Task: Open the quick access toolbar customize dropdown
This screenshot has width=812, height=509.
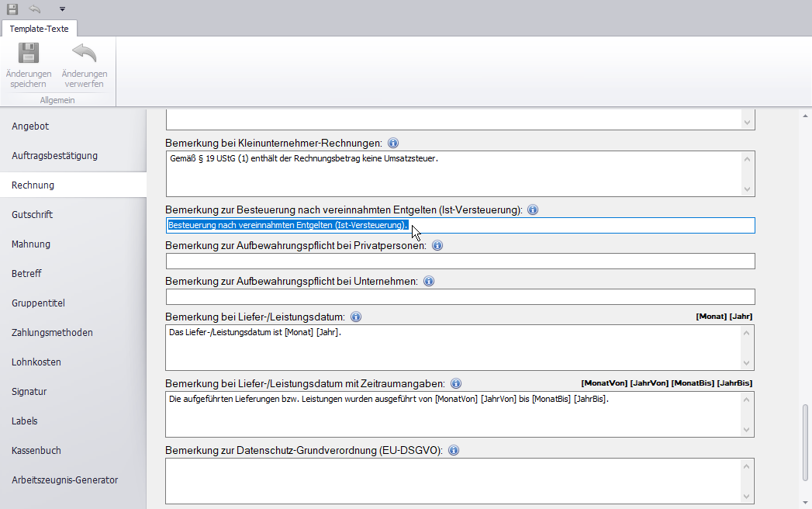Action: click(x=62, y=9)
